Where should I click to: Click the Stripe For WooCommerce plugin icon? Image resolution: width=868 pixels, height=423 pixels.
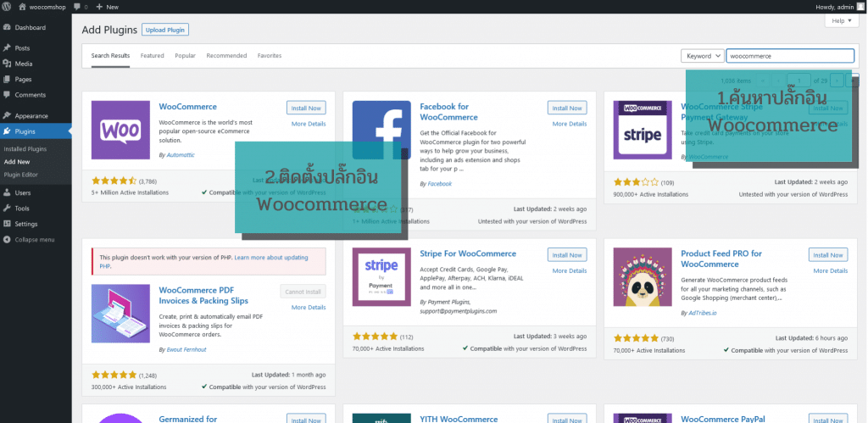tap(381, 276)
